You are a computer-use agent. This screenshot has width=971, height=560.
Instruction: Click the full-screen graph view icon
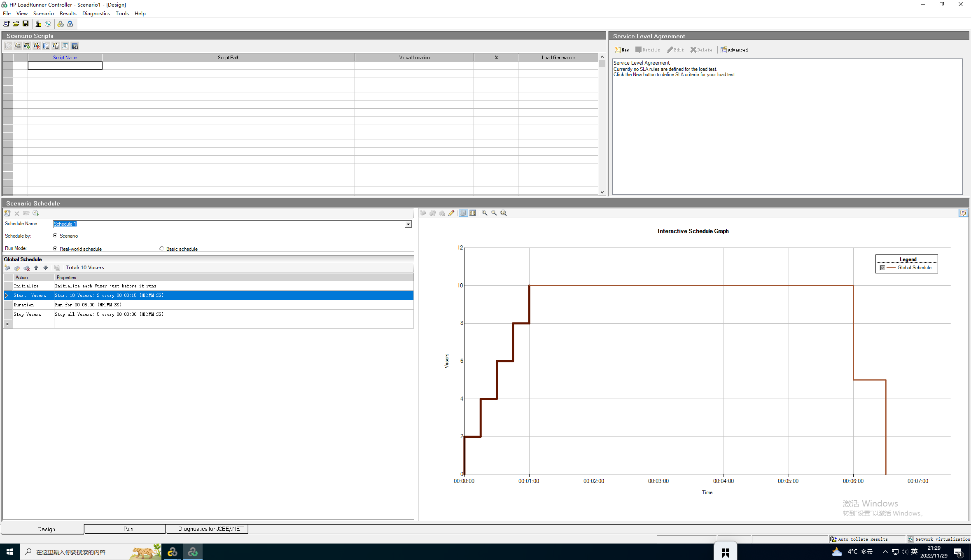473,213
